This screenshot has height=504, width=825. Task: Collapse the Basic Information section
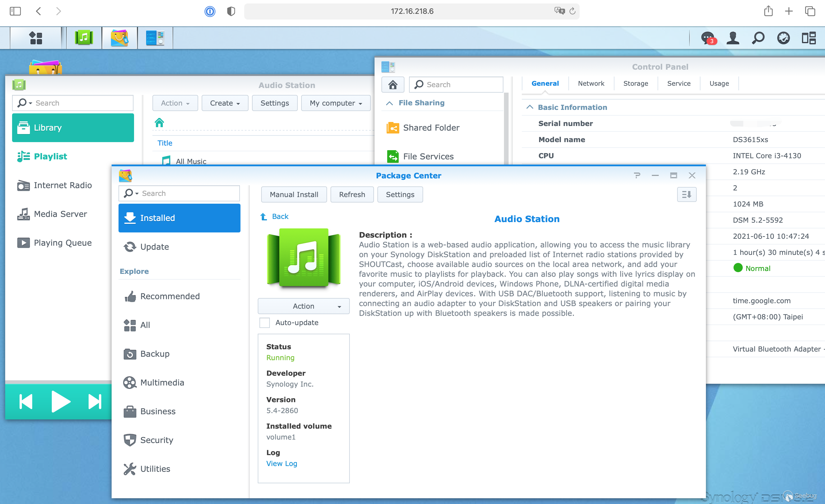530,107
